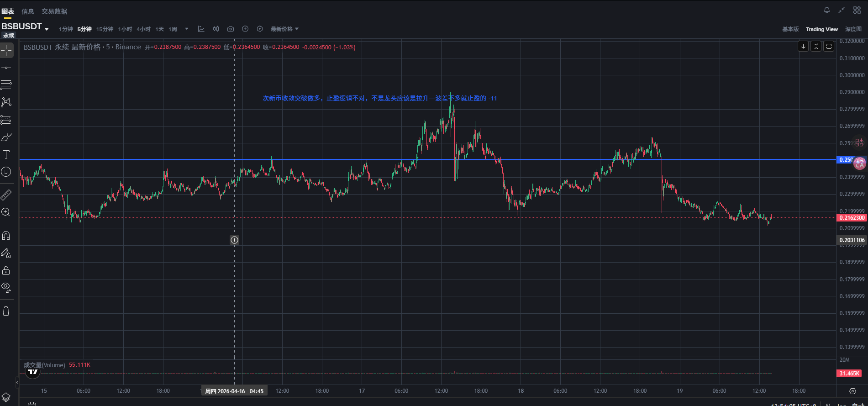
Task: Open the technical indicators icon
Action: [201, 29]
